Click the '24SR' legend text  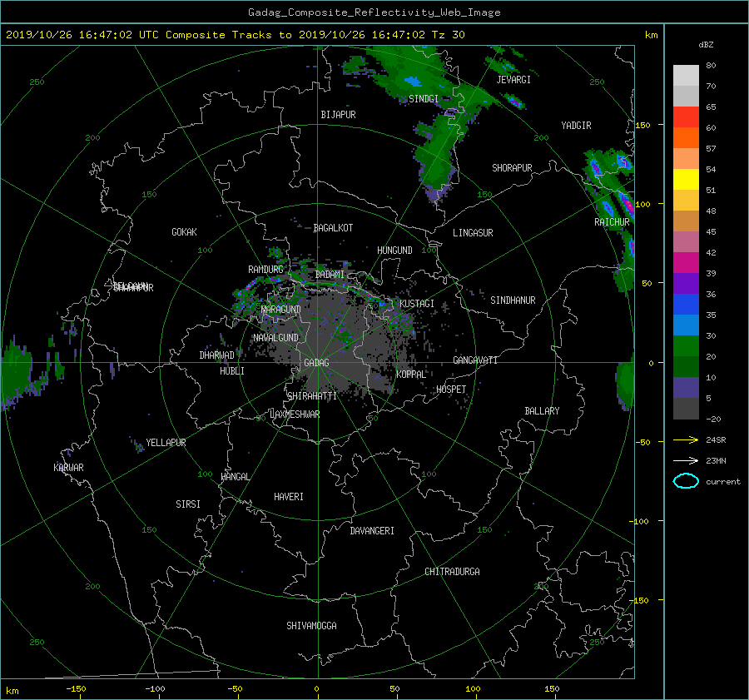tap(716, 439)
